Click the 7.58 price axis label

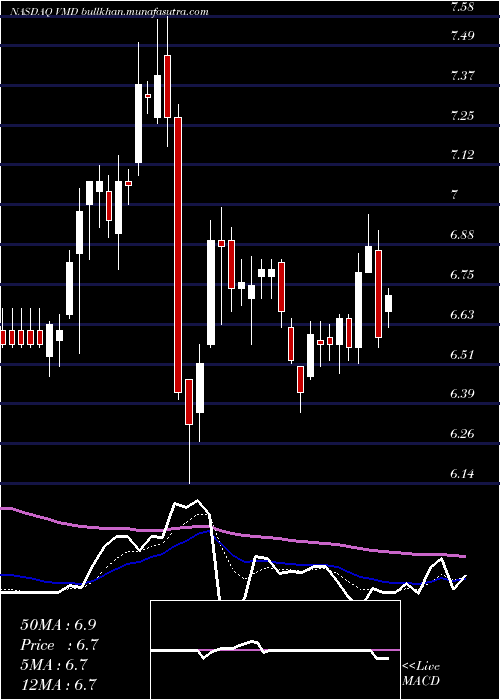(x=462, y=8)
